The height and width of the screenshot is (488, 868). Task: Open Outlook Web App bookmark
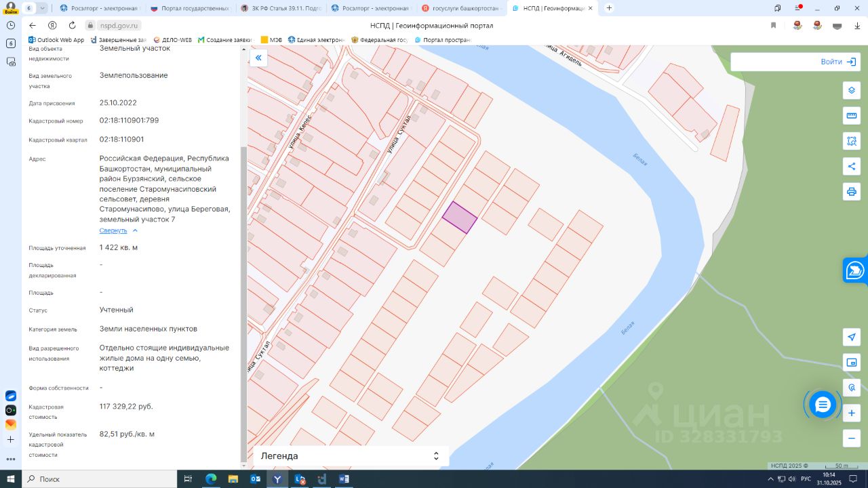point(56,40)
